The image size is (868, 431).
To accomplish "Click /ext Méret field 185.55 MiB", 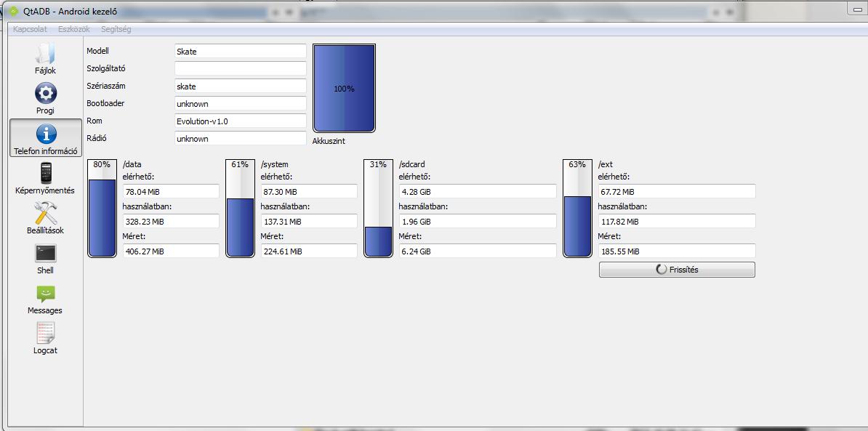I will (x=677, y=251).
